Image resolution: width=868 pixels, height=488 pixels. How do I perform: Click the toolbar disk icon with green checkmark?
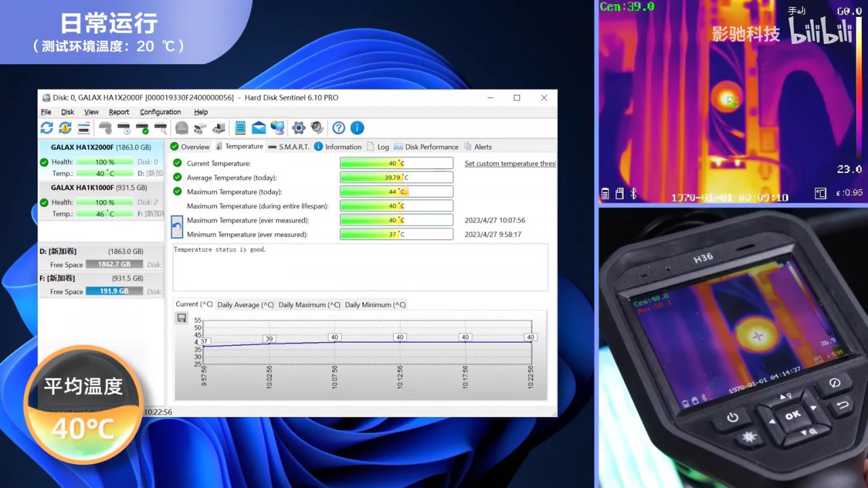click(x=142, y=127)
